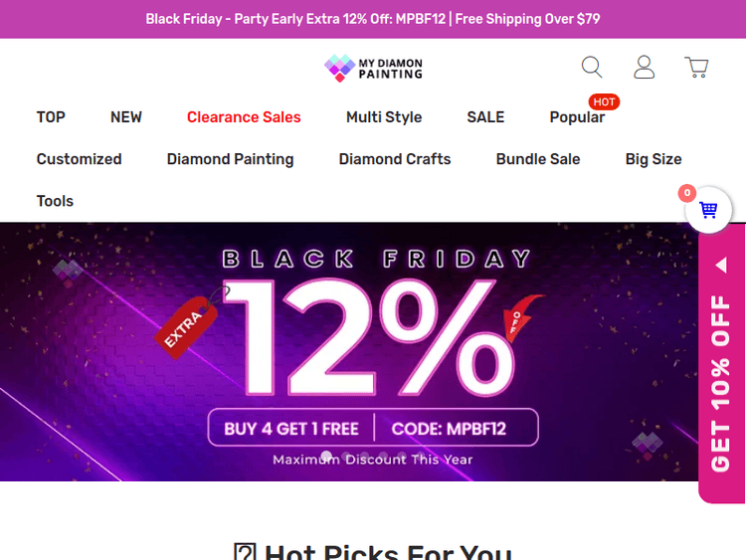
Task: Go to the Big Size category
Action: 653,159
